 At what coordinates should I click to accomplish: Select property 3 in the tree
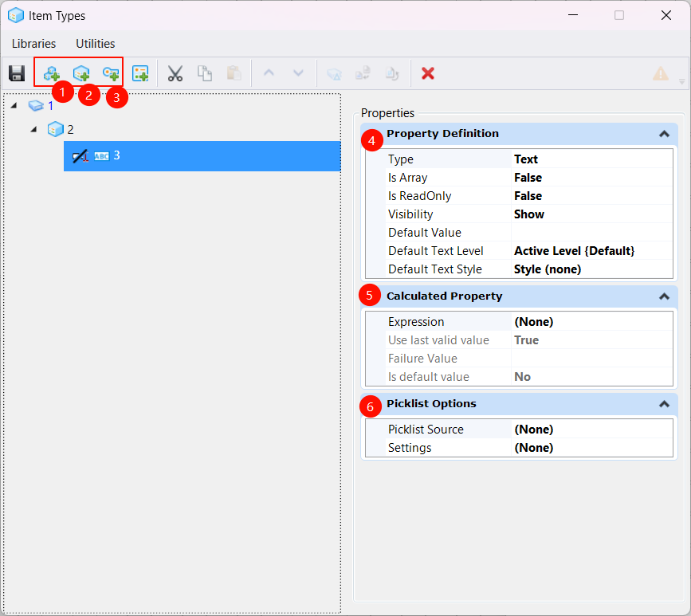(116, 155)
